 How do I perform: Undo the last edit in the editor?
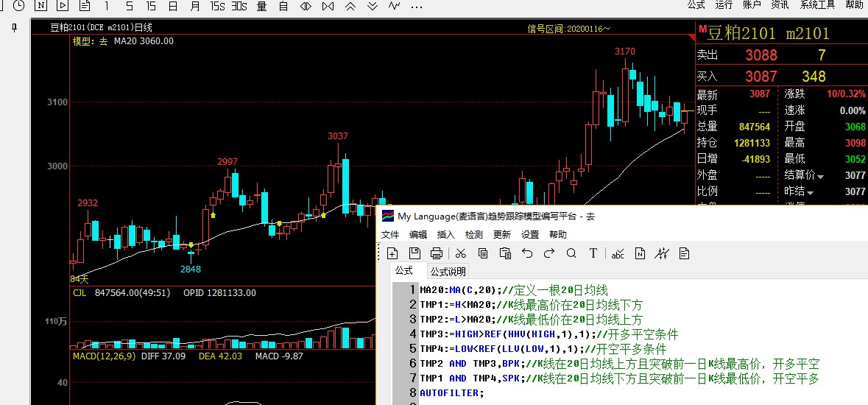[x=527, y=253]
